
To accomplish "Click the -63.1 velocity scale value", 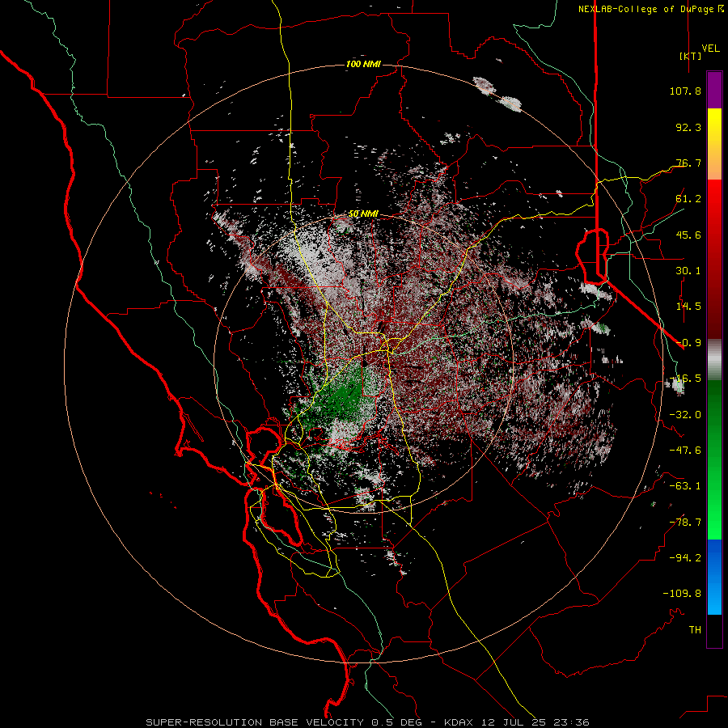I will click(x=685, y=486).
